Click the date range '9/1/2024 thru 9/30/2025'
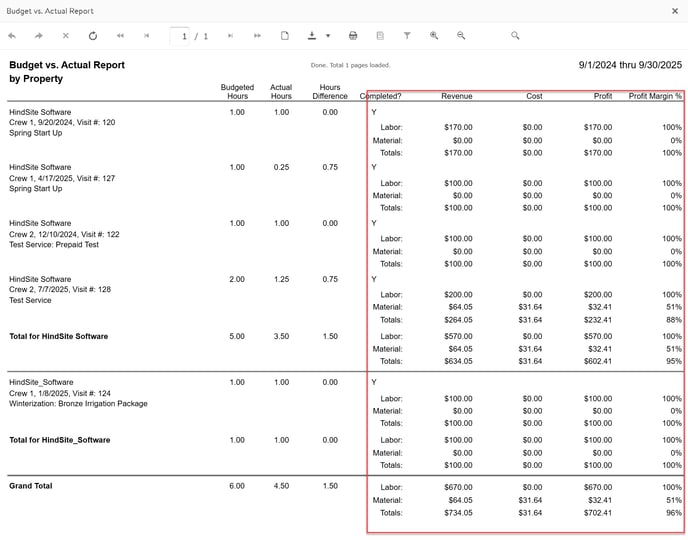The height and width of the screenshot is (540, 688). tap(630, 65)
